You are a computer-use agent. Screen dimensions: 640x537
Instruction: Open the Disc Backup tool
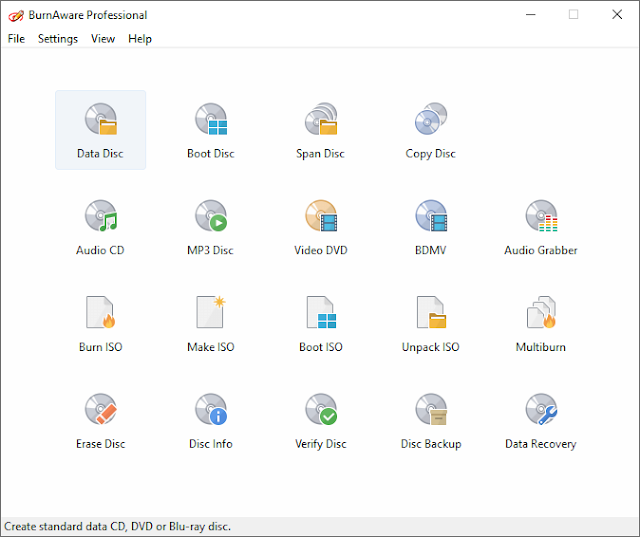tap(431, 420)
